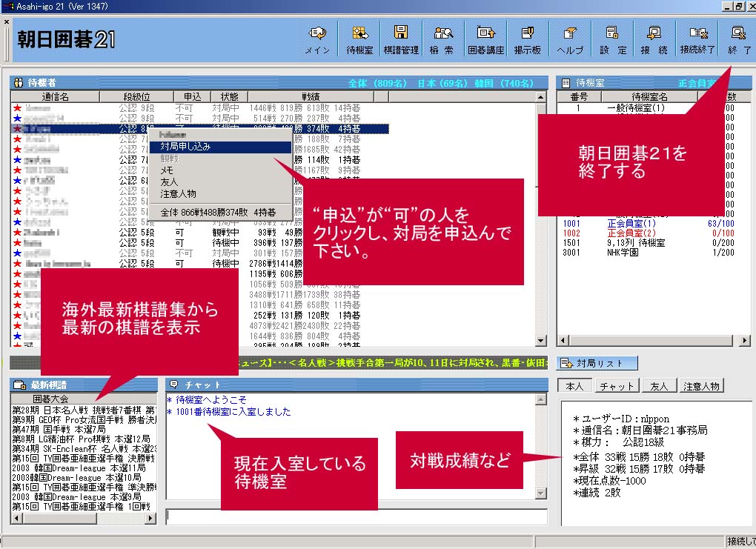
Task: Click the 待機室 list panel header icon
Action: pyautogui.click(x=566, y=83)
